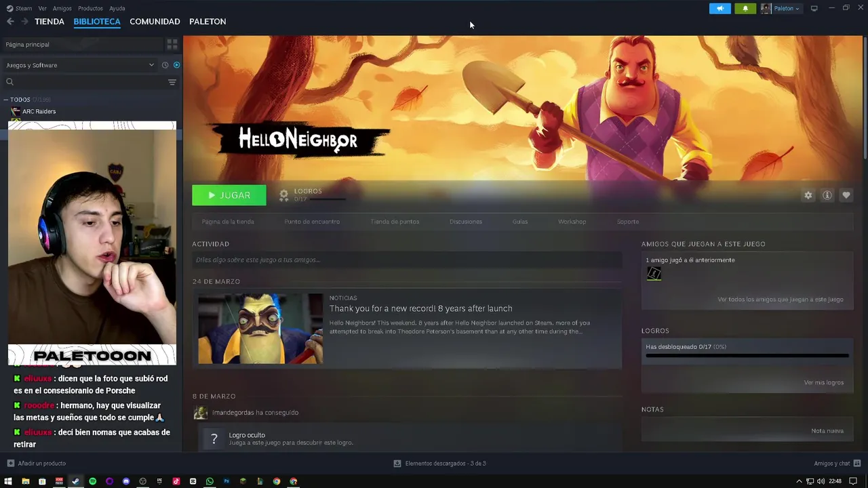Show hidden tray icons chevron

click(800, 481)
